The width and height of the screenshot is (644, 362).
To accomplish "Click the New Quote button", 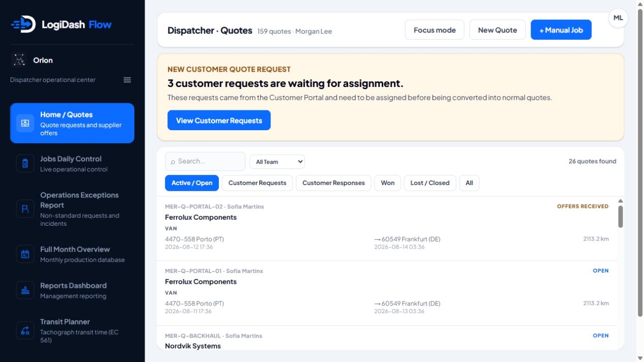I will (x=497, y=30).
